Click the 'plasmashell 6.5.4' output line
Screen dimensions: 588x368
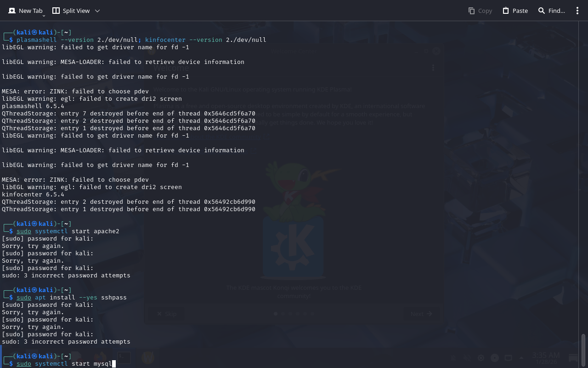pyautogui.click(x=33, y=106)
